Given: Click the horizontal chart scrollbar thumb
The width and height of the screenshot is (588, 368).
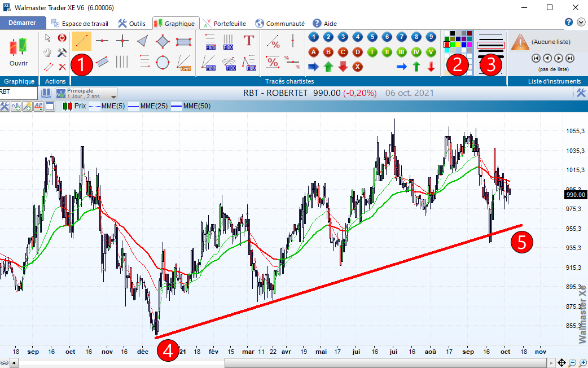Looking at the screenshot, I should (385, 363).
